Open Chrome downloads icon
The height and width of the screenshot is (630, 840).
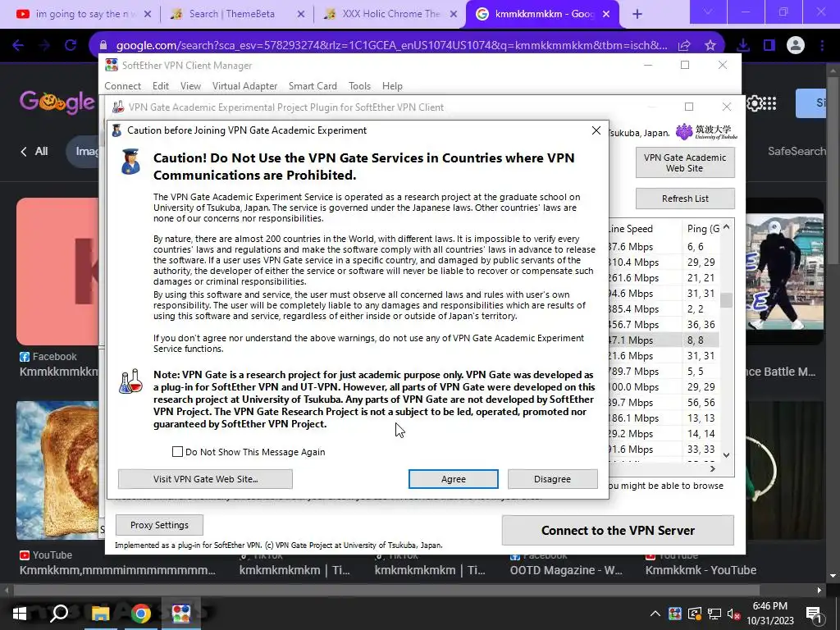(x=743, y=46)
